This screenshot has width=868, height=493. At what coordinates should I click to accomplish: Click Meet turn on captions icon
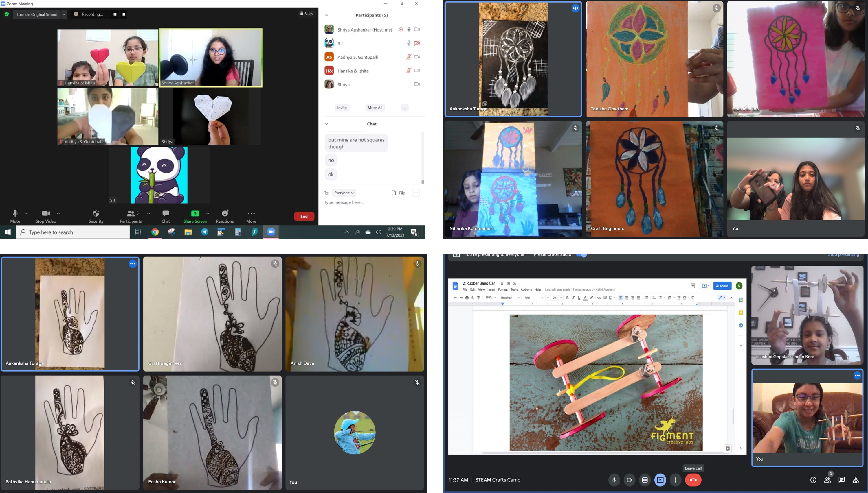point(645,480)
